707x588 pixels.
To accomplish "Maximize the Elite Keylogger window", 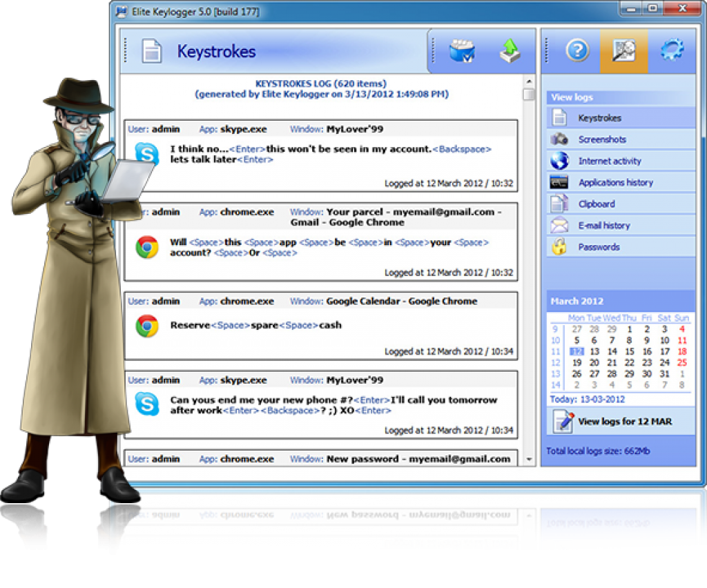I will click(x=652, y=8).
